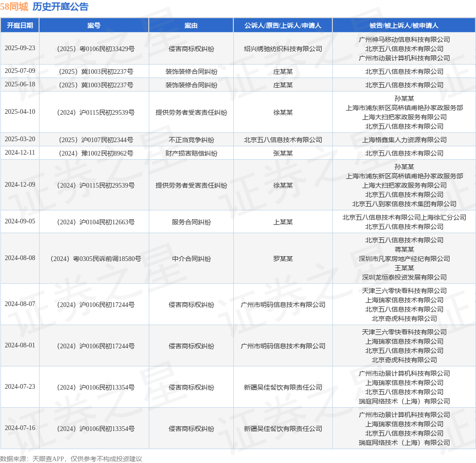Click plaintiff 张某某
Screen dimensions: 476x463
pyautogui.click(x=283, y=153)
